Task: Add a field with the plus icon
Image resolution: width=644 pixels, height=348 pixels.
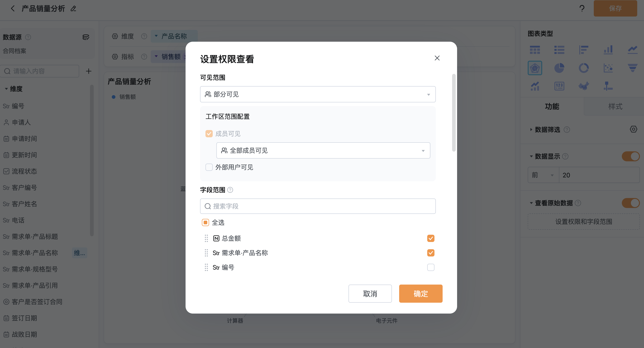Action: (88, 71)
